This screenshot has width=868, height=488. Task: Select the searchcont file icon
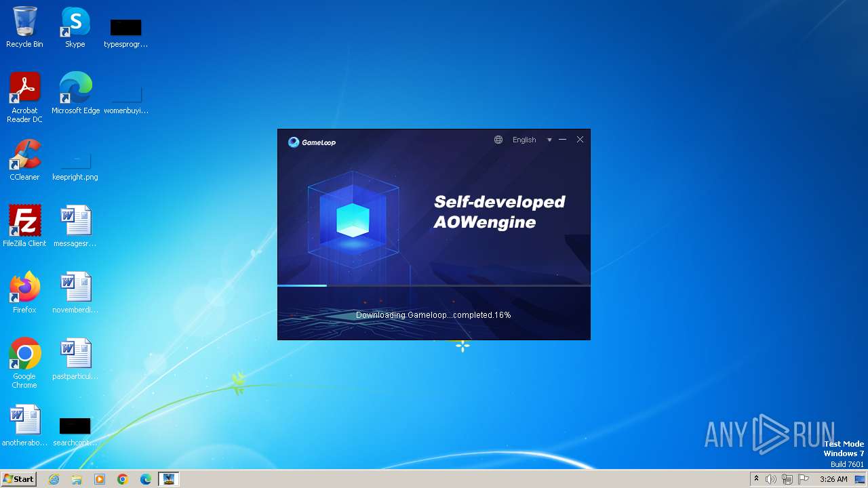[x=75, y=431]
